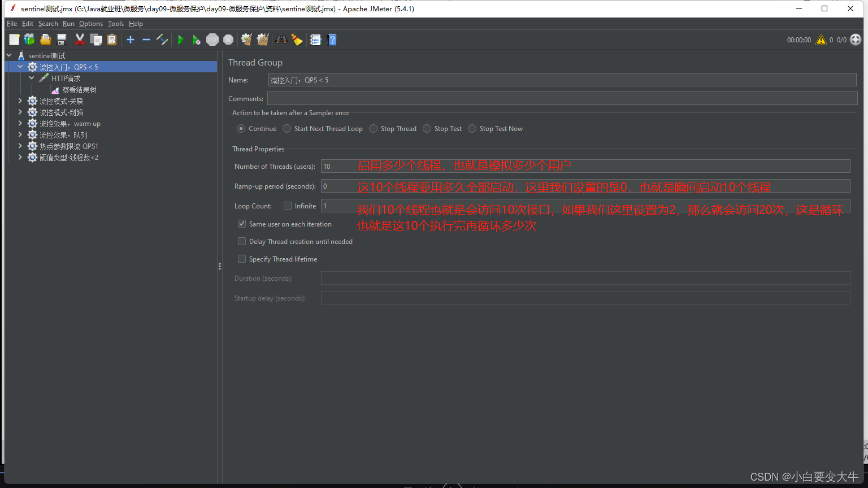
Task: Open the Run menu
Action: tap(68, 24)
